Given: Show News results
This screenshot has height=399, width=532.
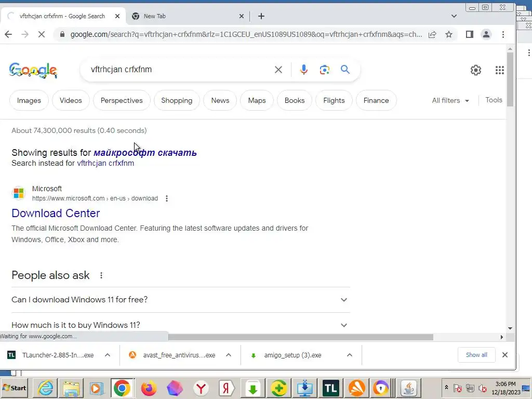Looking at the screenshot, I should pyautogui.click(x=220, y=100).
